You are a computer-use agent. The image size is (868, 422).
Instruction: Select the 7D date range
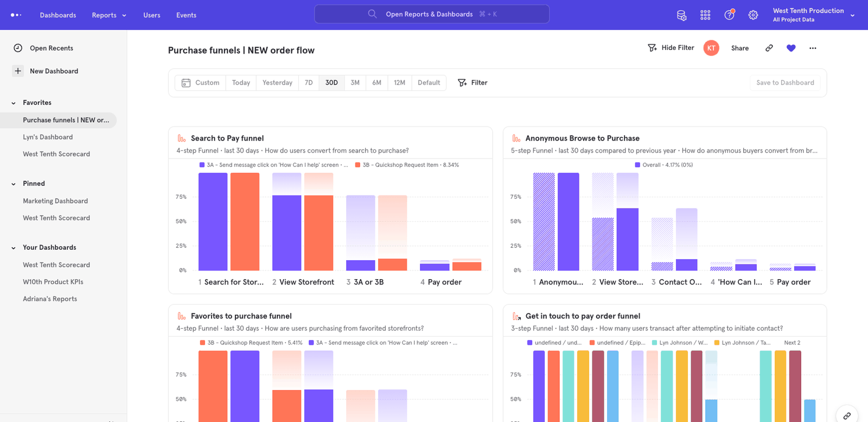pos(309,83)
